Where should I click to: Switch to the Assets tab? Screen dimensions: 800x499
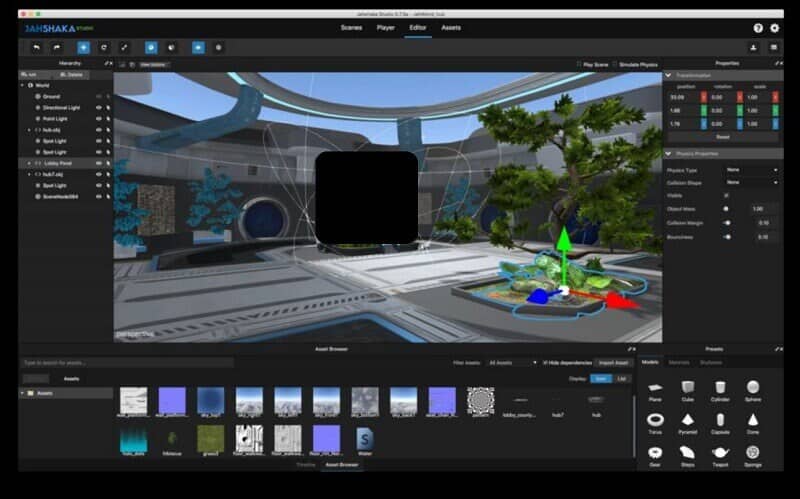tap(451, 28)
